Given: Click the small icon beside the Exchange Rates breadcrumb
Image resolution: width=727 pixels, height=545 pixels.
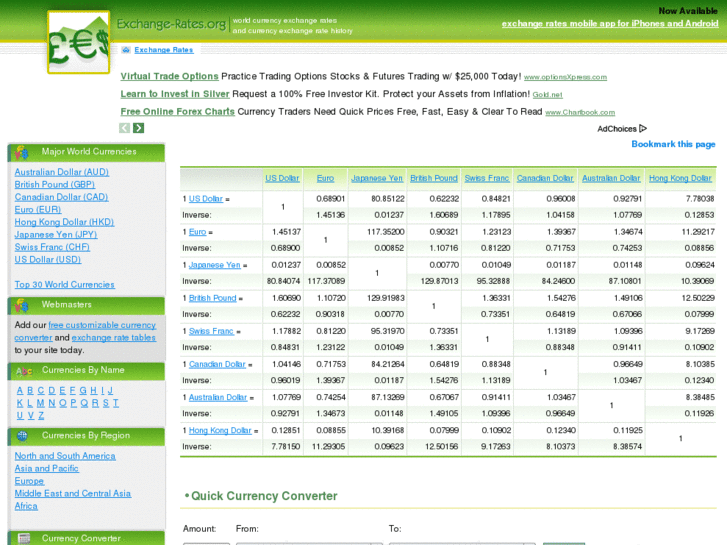Looking at the screenshot, I should point(126,49).
